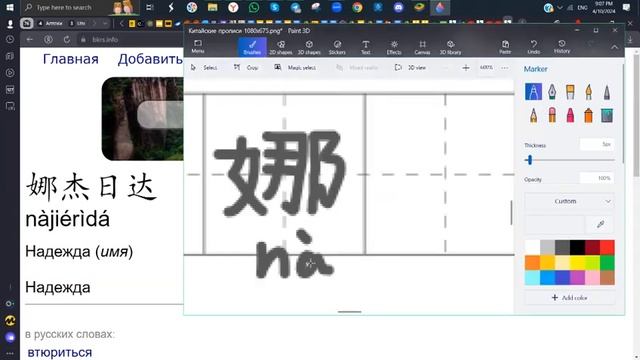Select the Pixel pen brush
The height and width of the screenshot is (360, 640).
point(607,92)
